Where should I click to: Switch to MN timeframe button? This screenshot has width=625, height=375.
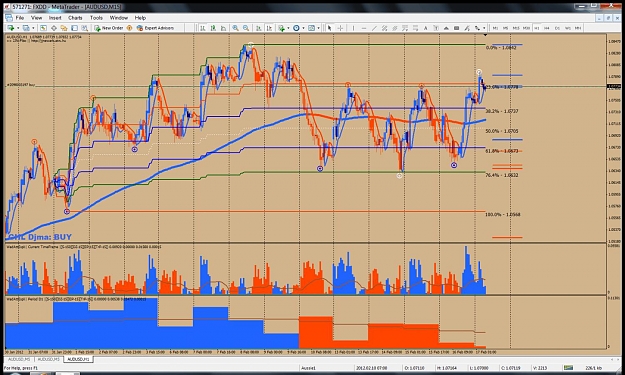click(578, 28)
